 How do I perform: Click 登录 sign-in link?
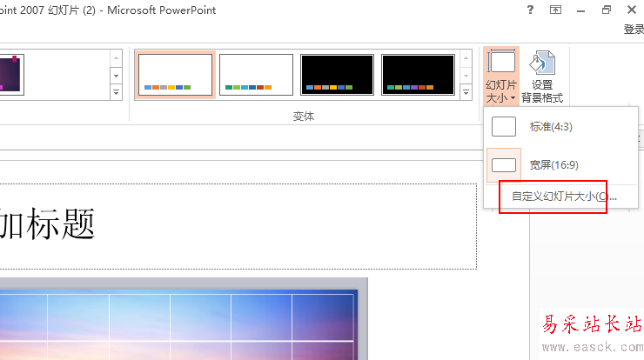634,30
